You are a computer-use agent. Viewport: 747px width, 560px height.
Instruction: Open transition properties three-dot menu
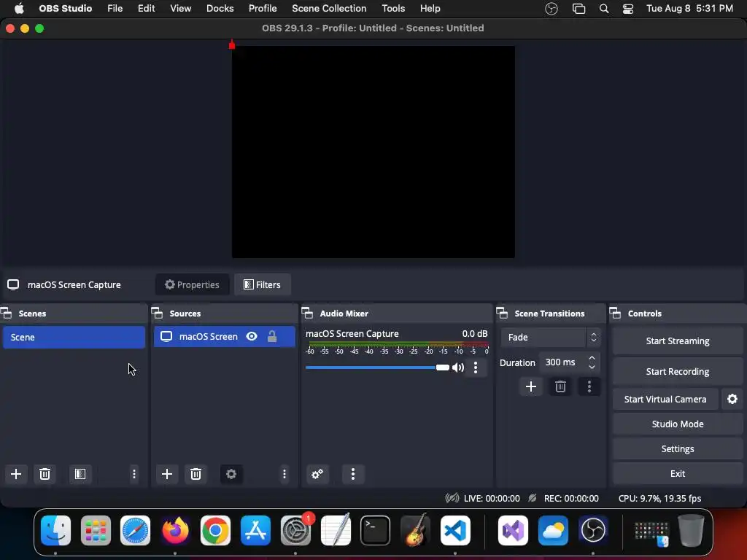(589, 386)
